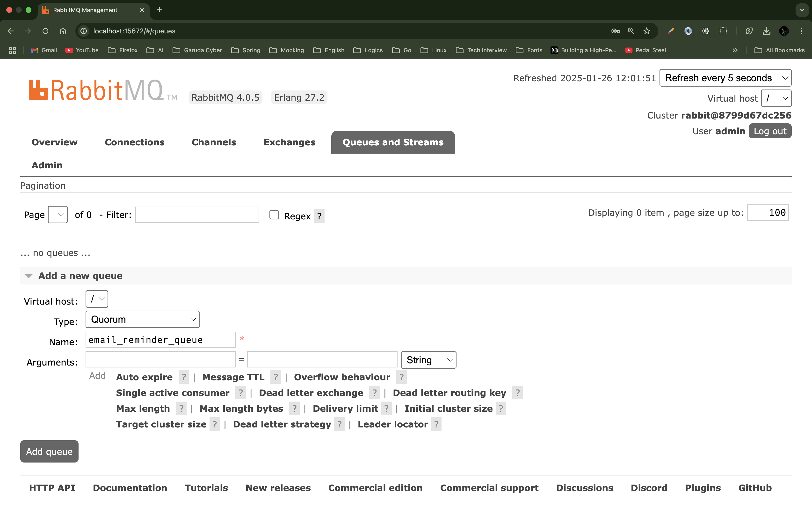The width and height of the screenshot is (812, 508).
Task: Open the extensions puzzle icon
Action: tap(723, 31)
